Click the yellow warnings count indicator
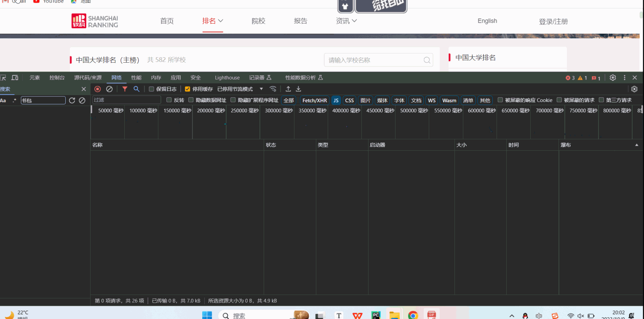Screen dimensions: 644x319 583,78
